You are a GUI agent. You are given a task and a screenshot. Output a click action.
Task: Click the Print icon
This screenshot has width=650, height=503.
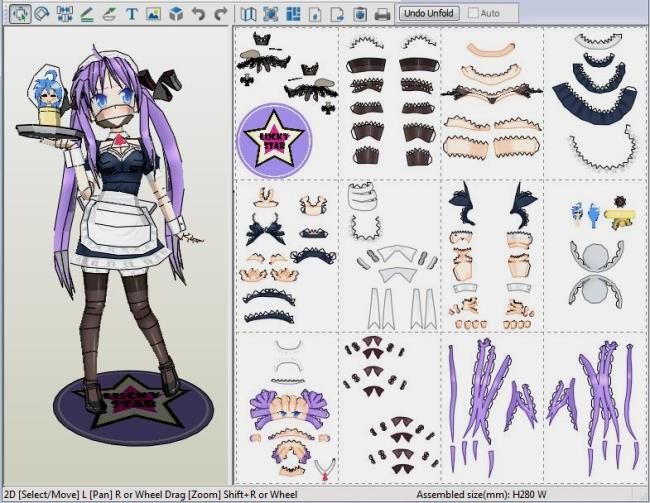(382, 14)
